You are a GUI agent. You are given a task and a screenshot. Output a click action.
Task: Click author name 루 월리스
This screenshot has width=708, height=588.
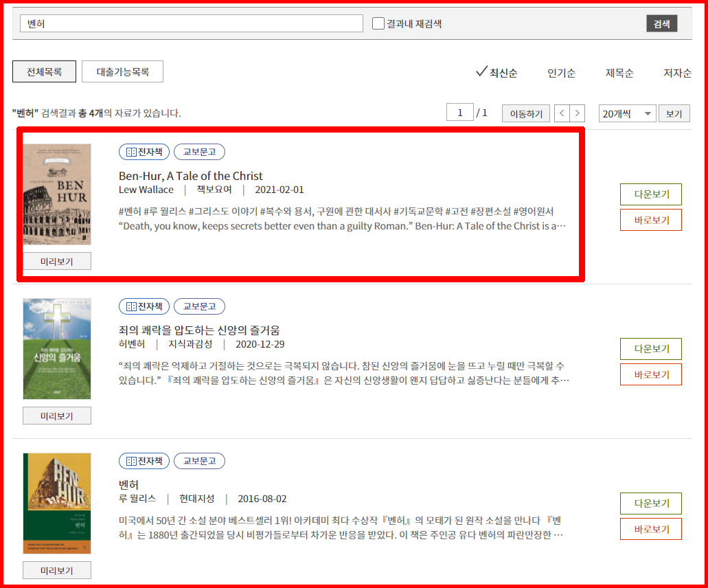point(137,499)
